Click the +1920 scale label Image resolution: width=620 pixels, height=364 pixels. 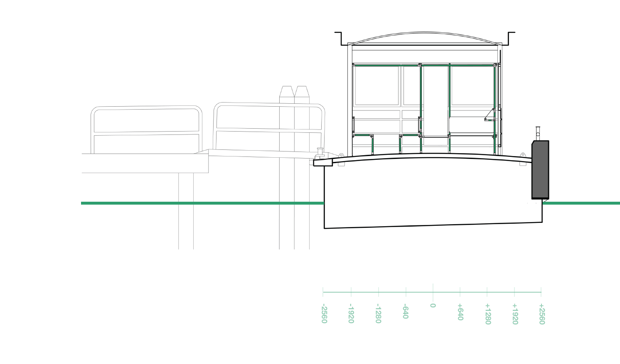pyautogui.click(x=515, y=314)
